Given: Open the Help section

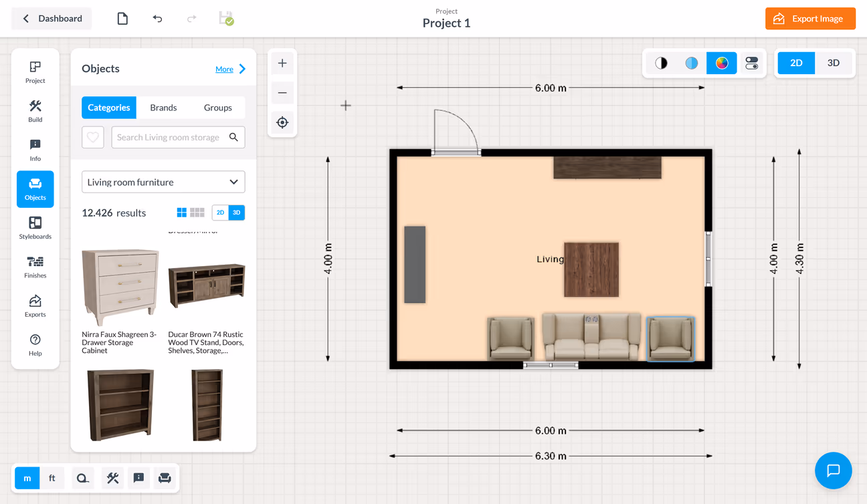Looking at the screenshot, I should click(35, 344).
